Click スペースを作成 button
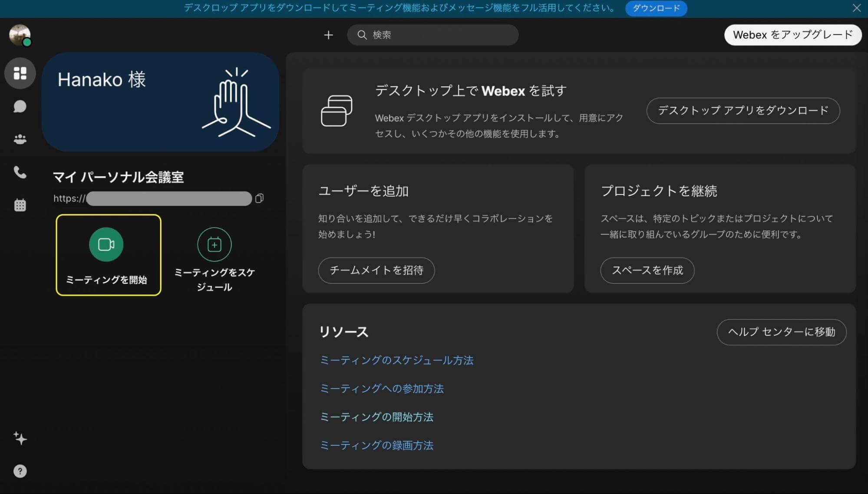The height and width of the screenshot is (494, 868). 647,270
